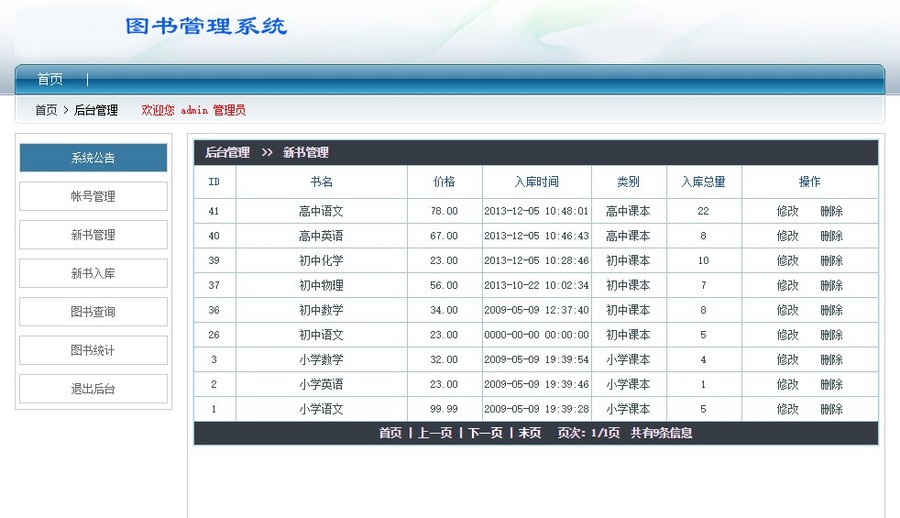900x518 pixels.
Task: Go to 末页 in pagination
Action: (530, 433)
